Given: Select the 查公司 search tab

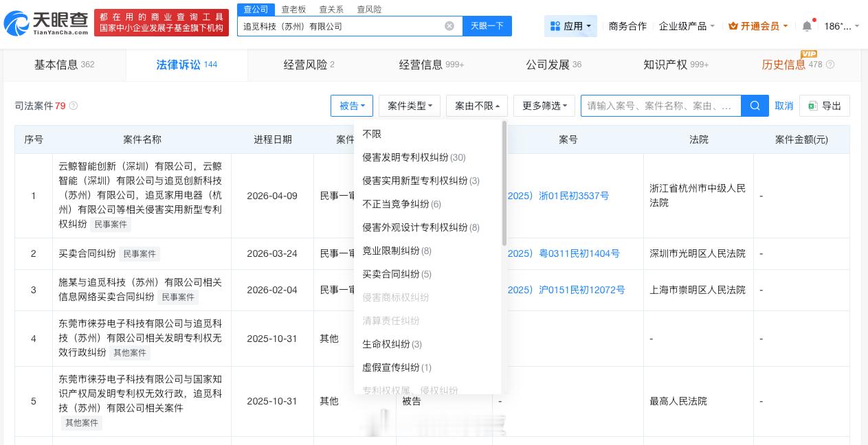Looking at the screenshot, I should point(256,9).
